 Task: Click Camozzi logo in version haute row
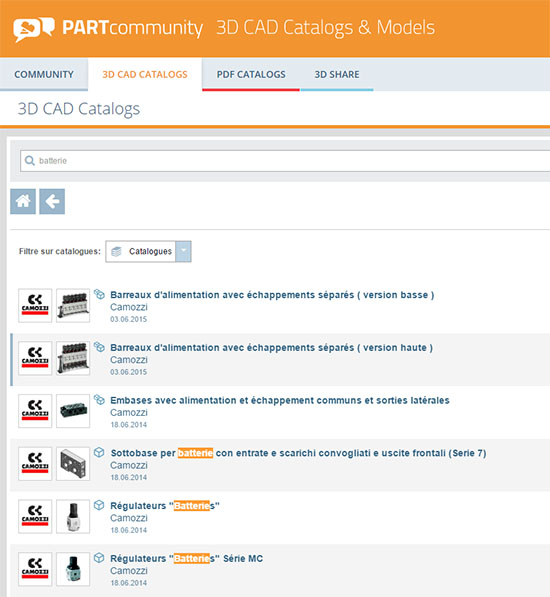[35, 358]
